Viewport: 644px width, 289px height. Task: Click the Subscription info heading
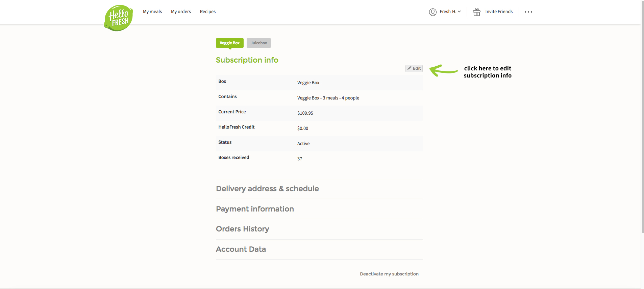(247, 60)
